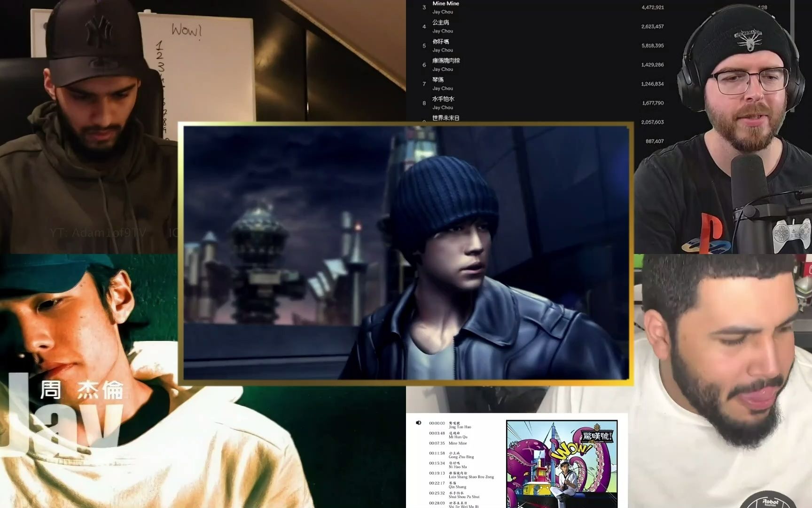Viewport: 812px width, 508px height.
Task: Open Jay Chou artist link under Mine Mine
Action: [x=443, y=12]
